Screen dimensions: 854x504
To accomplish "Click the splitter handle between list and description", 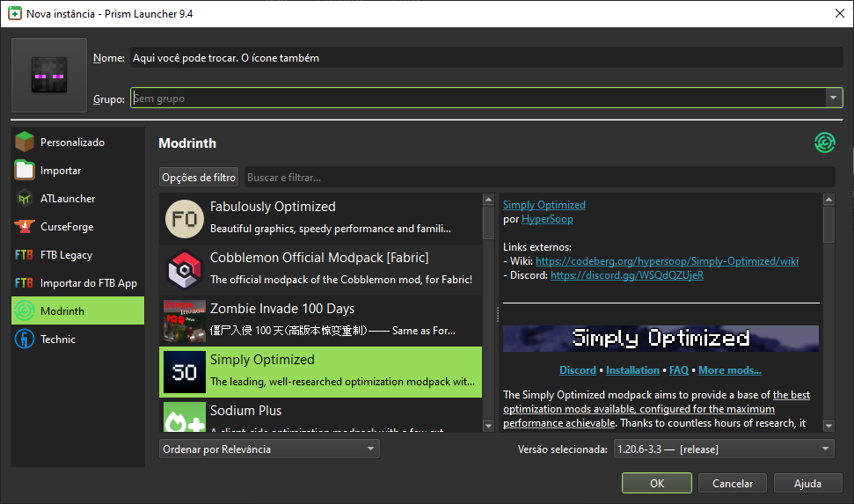I will (x=497, y=314).
